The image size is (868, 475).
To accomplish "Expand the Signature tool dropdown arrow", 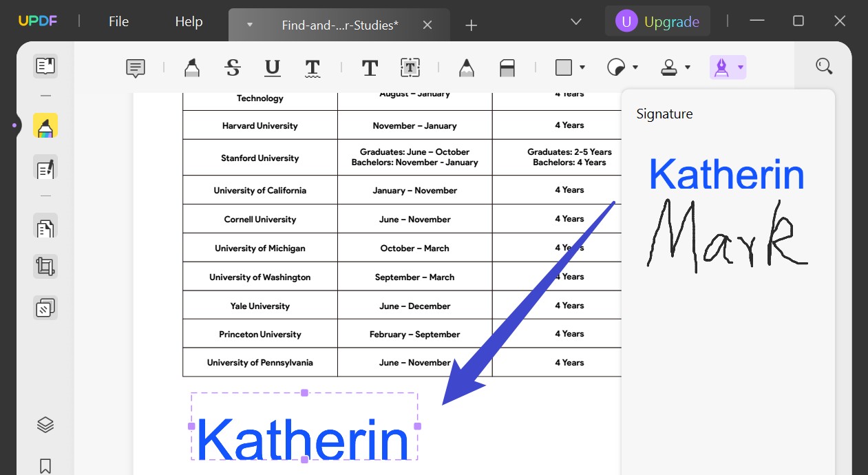I will pos(740,67).
